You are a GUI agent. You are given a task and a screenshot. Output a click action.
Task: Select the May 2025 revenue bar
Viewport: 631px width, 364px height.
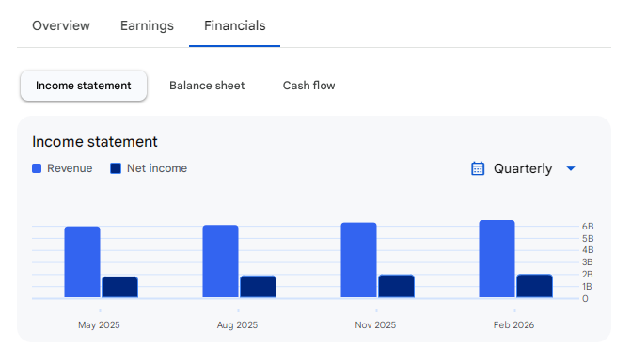click(82, 262)
